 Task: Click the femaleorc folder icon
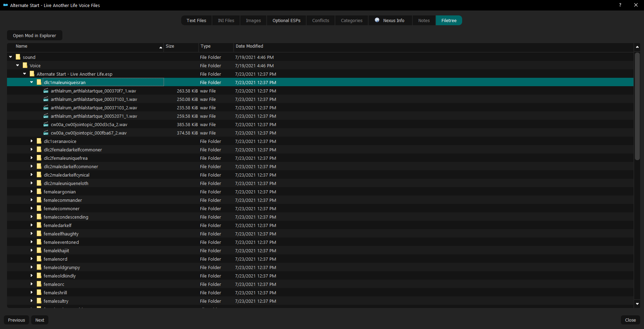click(39, 284)
